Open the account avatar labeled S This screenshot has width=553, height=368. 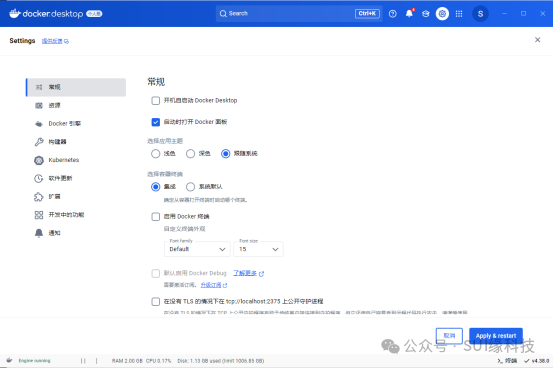click(x=480, y=14)
